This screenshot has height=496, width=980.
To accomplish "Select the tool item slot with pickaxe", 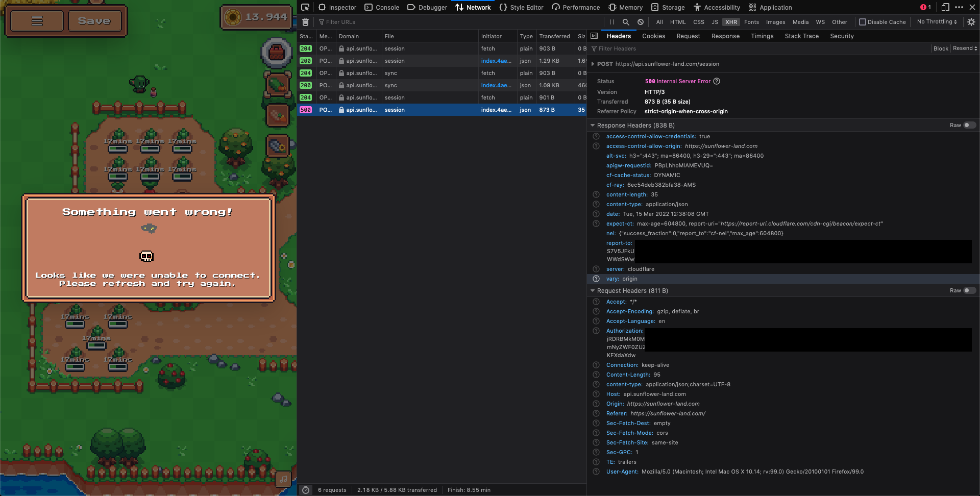I will coord(277,146).
